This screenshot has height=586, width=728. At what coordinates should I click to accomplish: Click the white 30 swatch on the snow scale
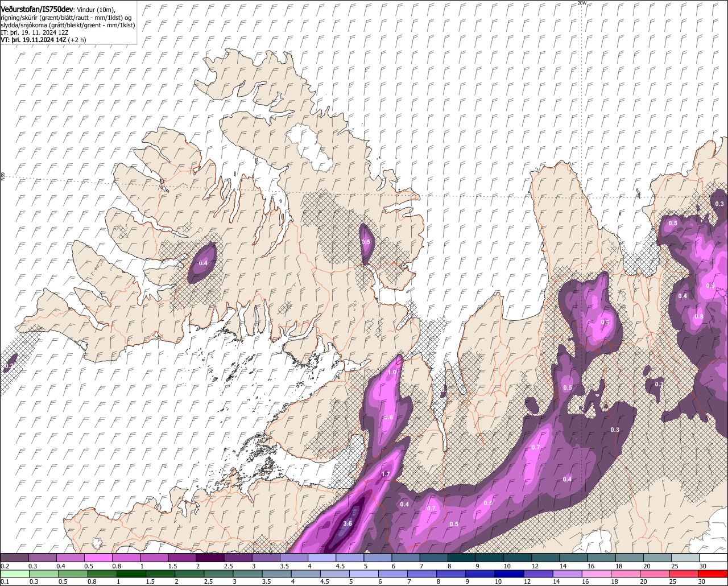[x=714, y=558]
